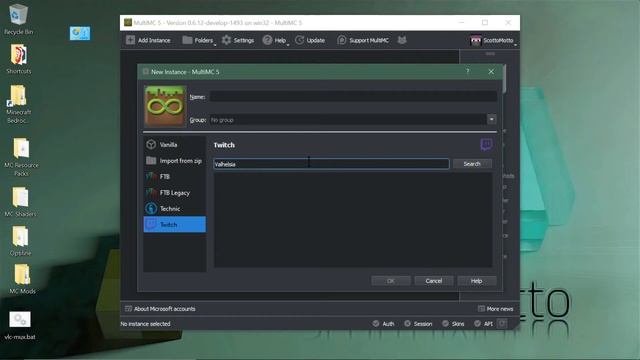The image size is (640, 360).
Task: Open the ScottoMotto account dropdown
Action: (x=493, y=40)
